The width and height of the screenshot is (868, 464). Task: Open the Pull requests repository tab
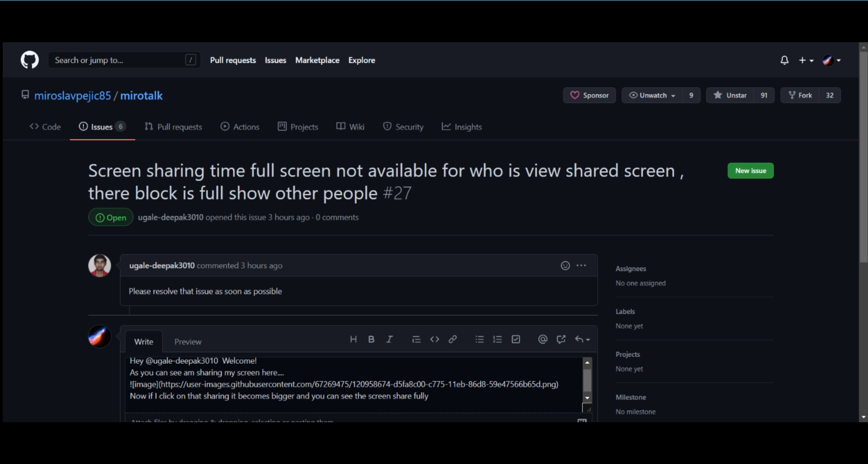(179, 127)
